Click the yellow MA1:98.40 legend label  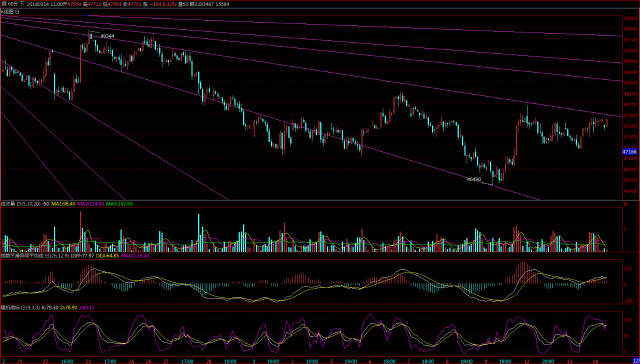[63, 203]
